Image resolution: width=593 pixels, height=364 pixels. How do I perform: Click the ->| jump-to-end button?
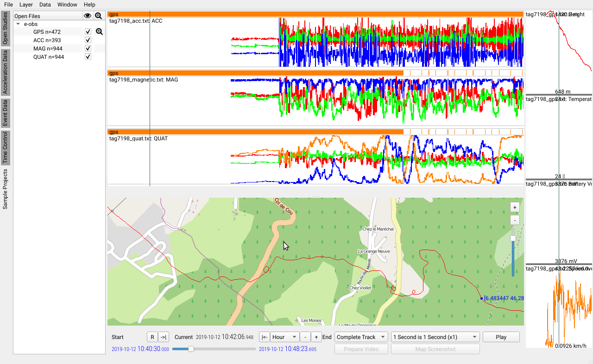pos(164,337)
